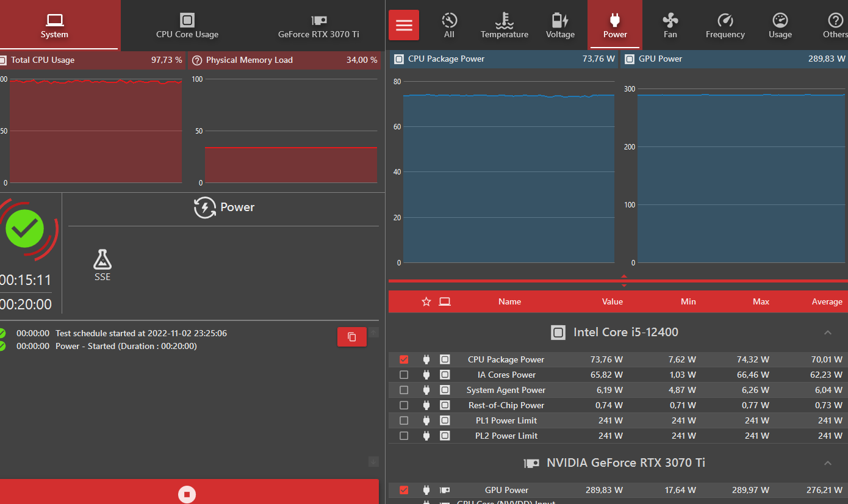
Task: Click the GPU Power graph header icon
Action: [x=630, y=59]
